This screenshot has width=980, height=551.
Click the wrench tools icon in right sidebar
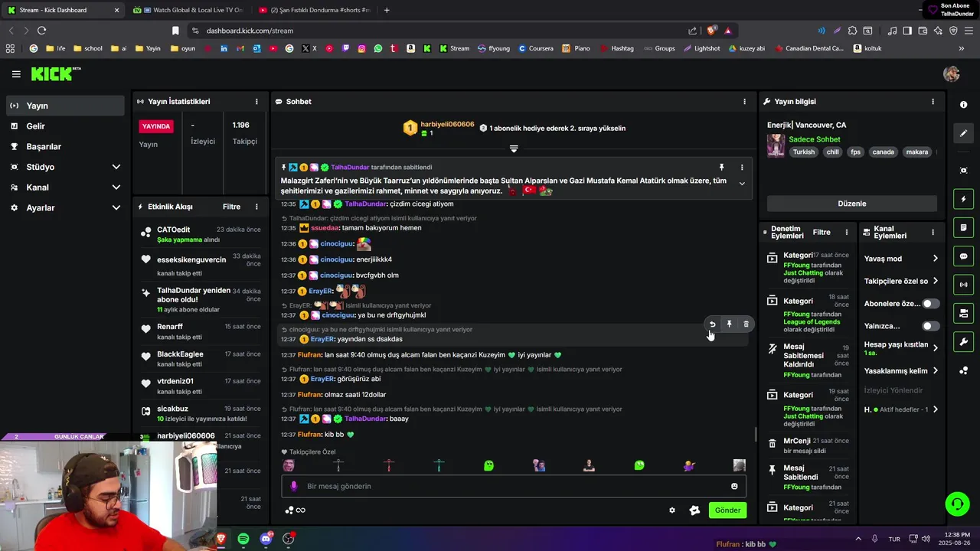[963, 342]
